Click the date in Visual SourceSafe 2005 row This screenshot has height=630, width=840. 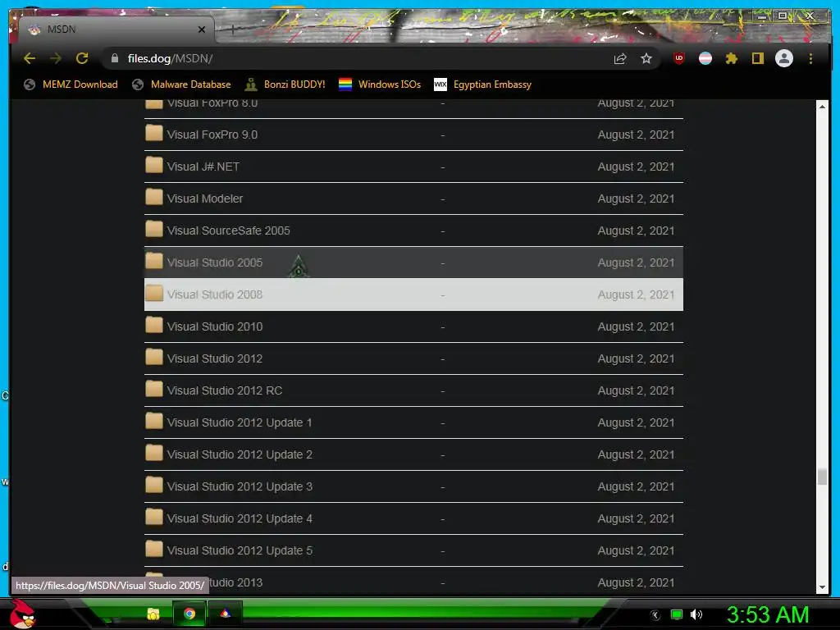(x=636, y=231)
